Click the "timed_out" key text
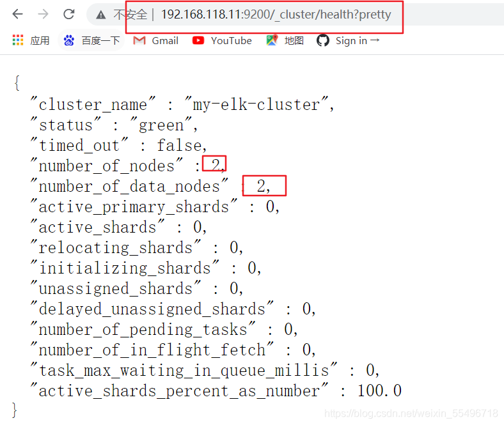Image resolution: width=504 pixels, height=425 pixels. 79,145
